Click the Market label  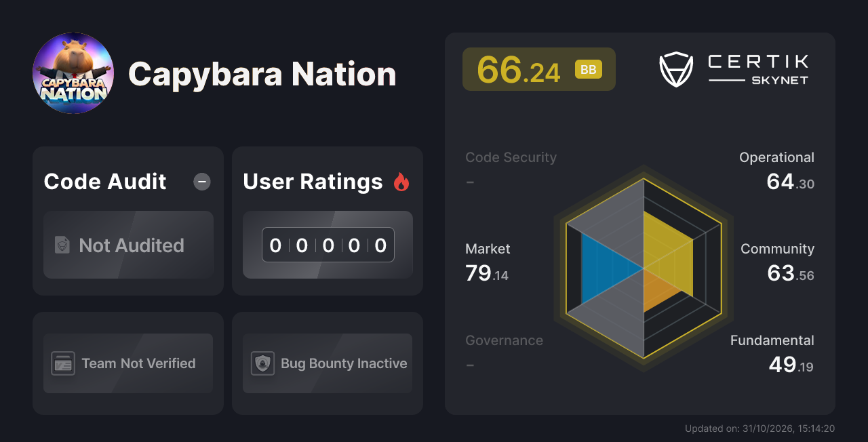(488, 249)
